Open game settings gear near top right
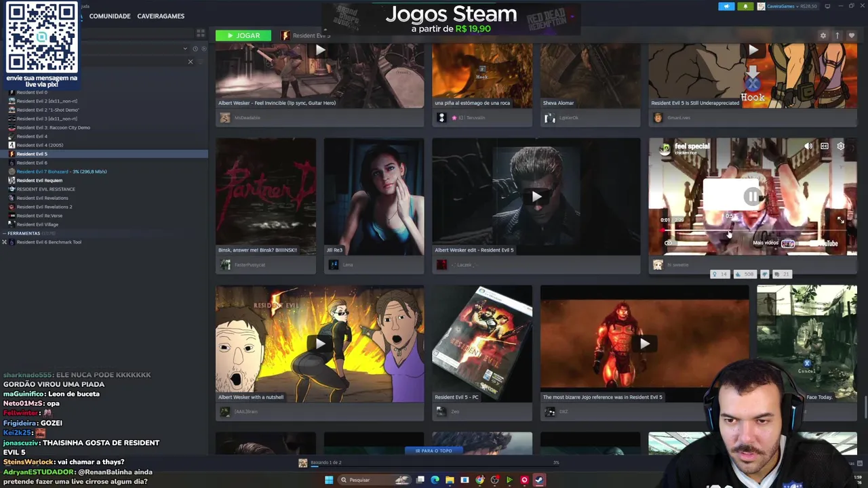This screenshot has height=488, width=868. click(823, 35)
